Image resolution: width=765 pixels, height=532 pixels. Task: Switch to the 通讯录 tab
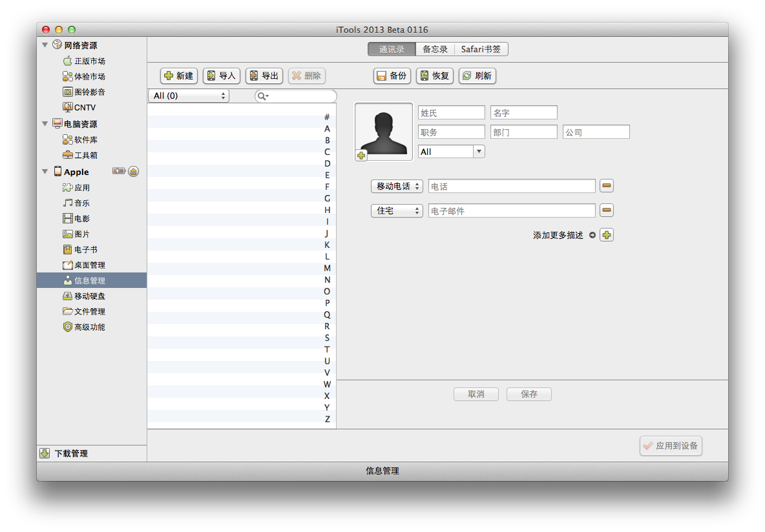click(x=392, y=49)
